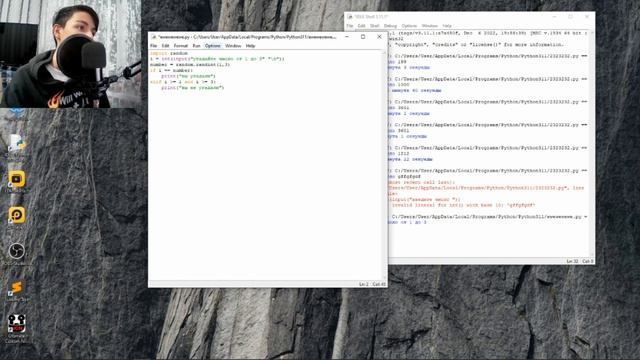Click the Ln indicator in editor status bar

(363, 284)
